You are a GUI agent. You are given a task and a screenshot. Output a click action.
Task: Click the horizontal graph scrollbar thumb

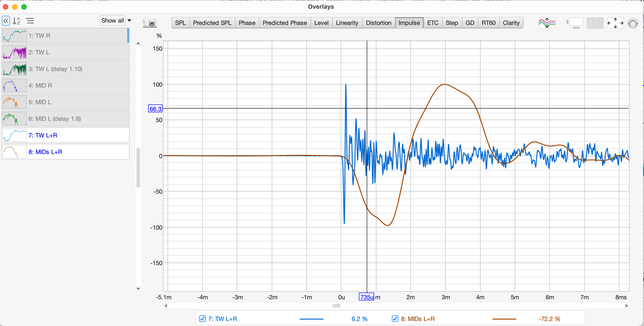coord(336,306)
